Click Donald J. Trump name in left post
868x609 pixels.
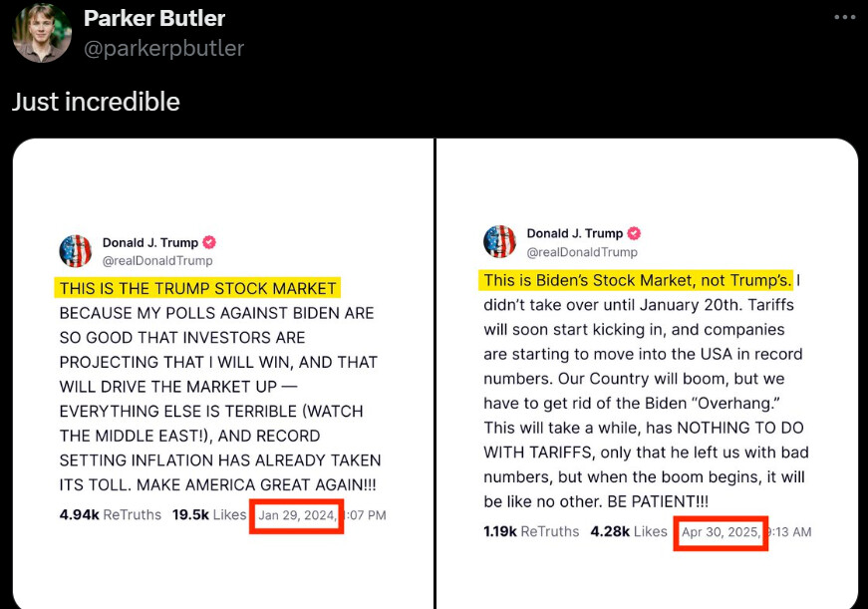(150, 242)
